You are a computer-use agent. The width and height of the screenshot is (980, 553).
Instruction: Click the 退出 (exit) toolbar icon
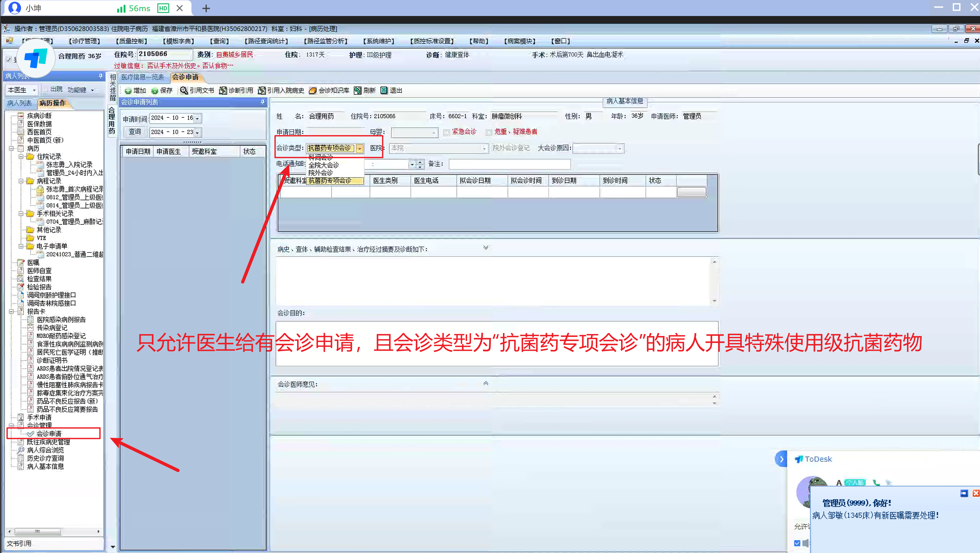pyautogui.click(x=384, y=90)
